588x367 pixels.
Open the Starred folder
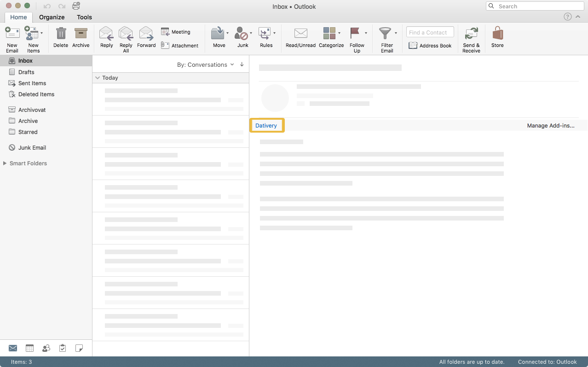46,132
